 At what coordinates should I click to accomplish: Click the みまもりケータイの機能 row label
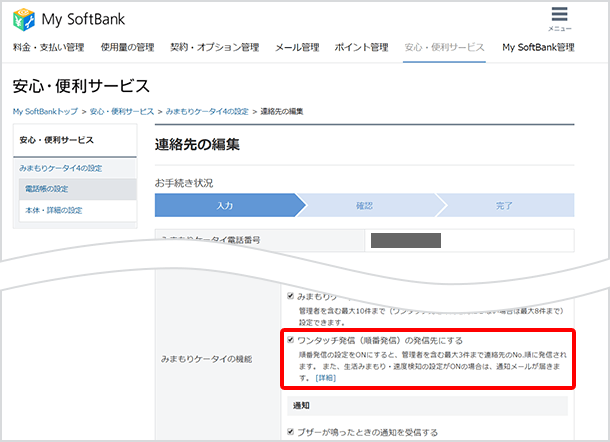[207, 359]
